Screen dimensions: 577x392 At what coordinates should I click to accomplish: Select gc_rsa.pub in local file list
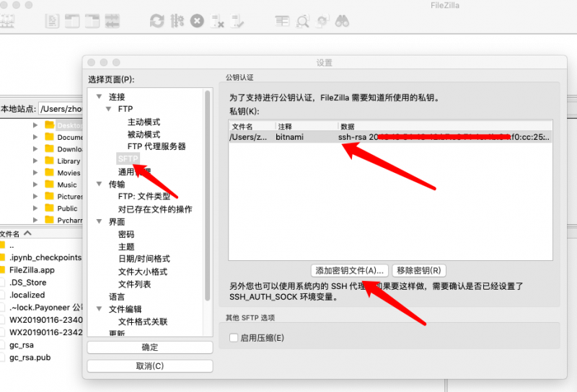coord(30,357)
